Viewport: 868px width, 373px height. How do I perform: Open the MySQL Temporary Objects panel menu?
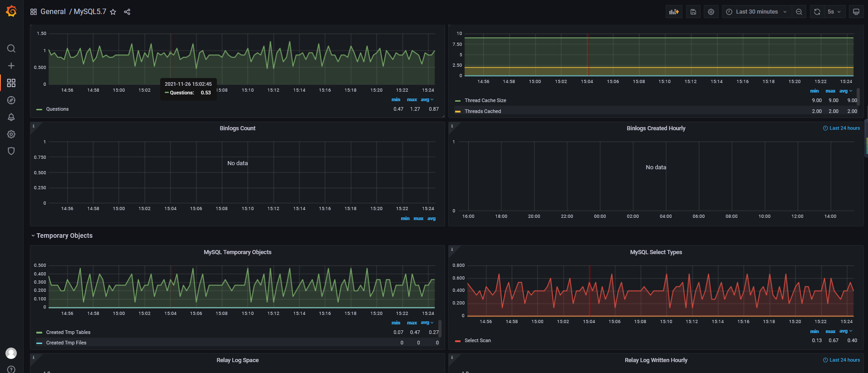[x=237, y=252]
